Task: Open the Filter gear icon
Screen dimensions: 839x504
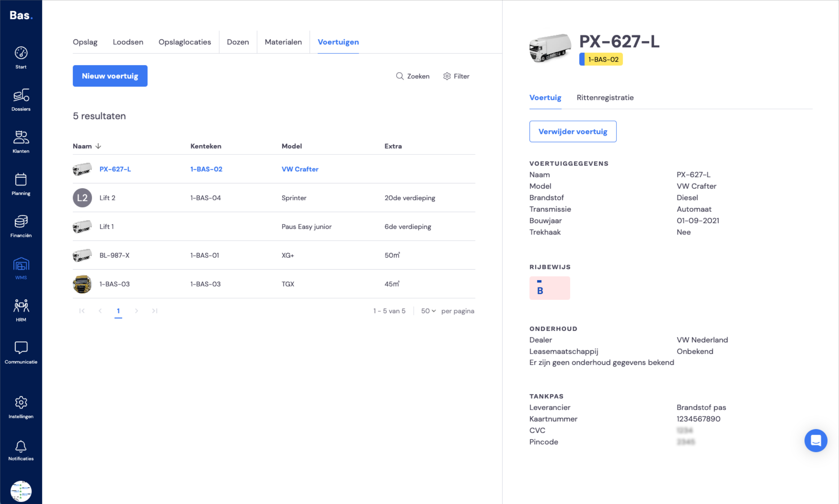Action: (x=447, y=76)
